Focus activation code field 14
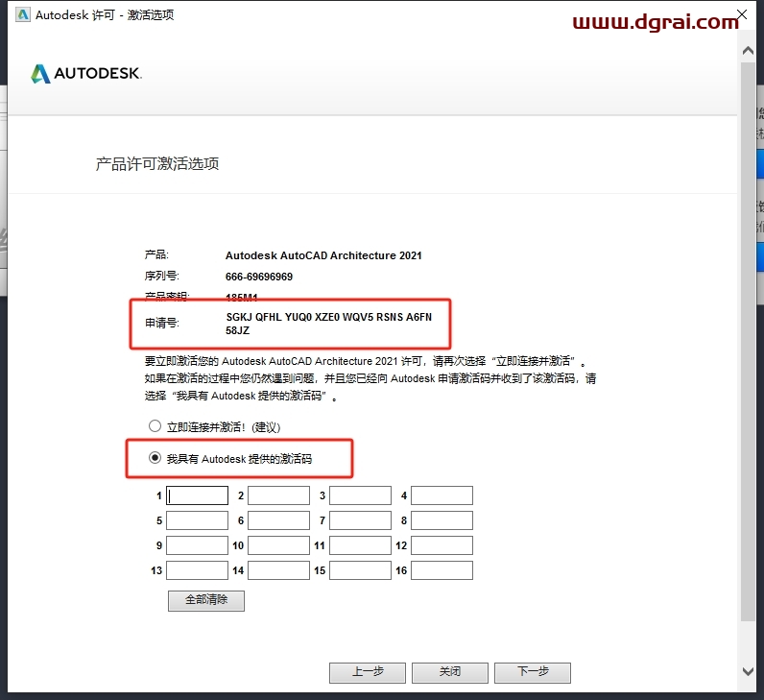This screenshot has height=700, width=764. [278, 570]
